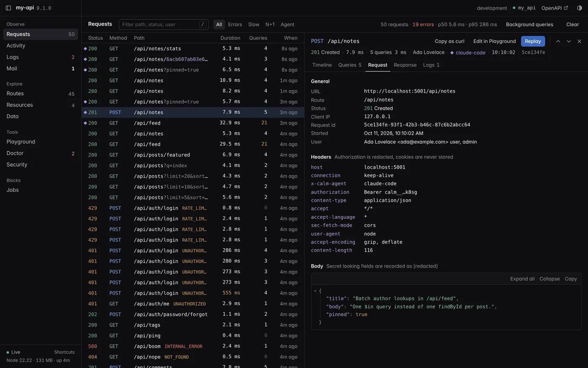Open the Playground tool
Image resolution: width=588 pixels, height=368 pixels.
41,142
